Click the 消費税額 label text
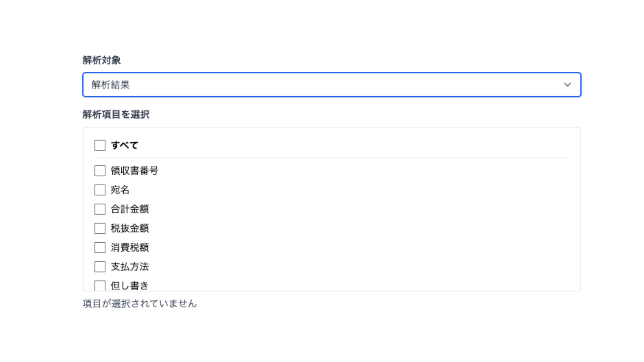Image resolution: width=644 pixels, height=362 pixels. [x=129, y=248]
